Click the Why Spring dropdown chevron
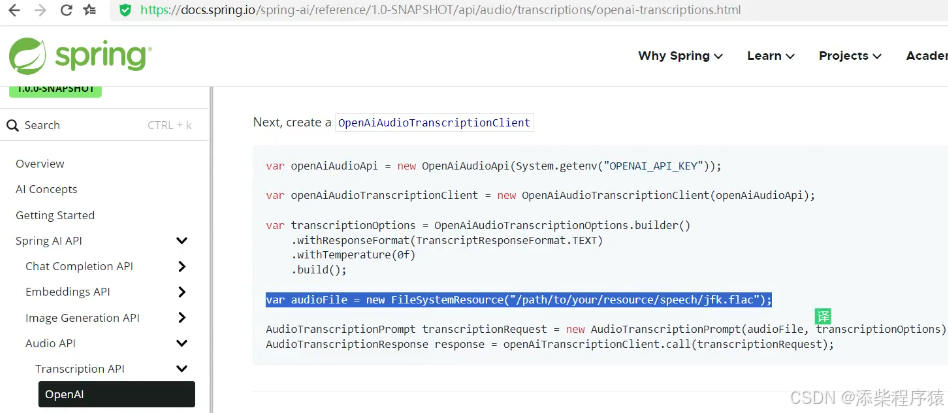This screenshot has height=413, width=948. tap(718, 56)
